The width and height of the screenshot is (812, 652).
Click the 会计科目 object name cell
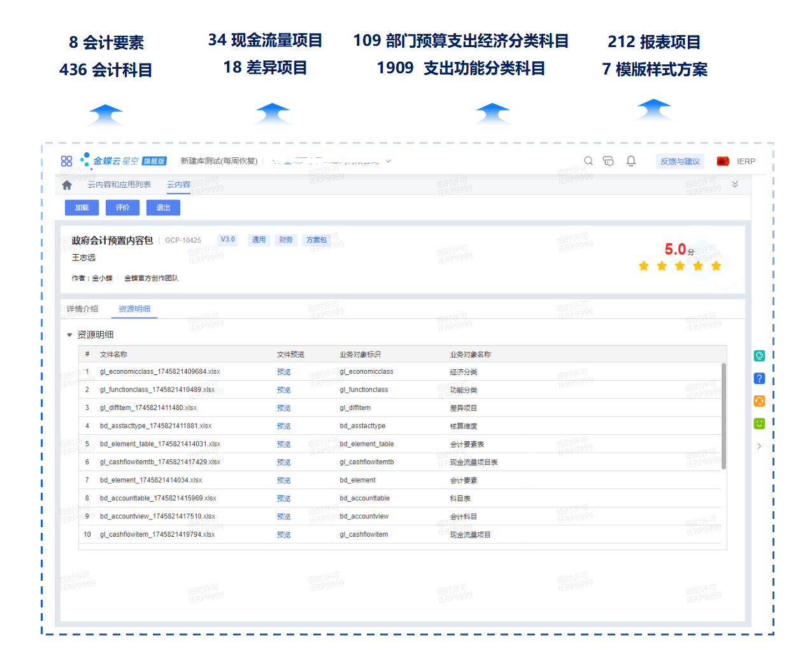(x=464, y=516)
